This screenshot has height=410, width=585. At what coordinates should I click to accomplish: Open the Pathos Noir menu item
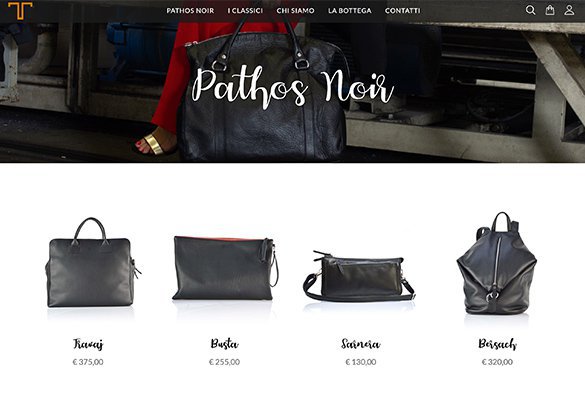pos(190,11)
